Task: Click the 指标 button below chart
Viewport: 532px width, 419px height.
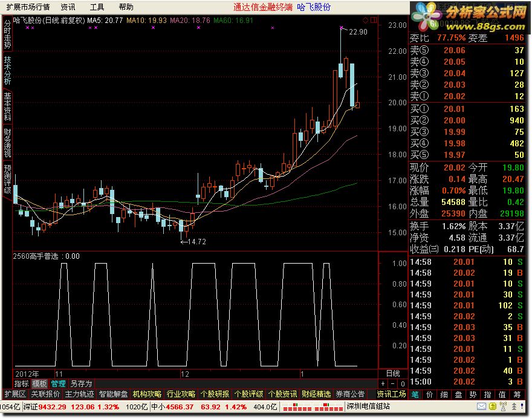Action: (21, 383)
